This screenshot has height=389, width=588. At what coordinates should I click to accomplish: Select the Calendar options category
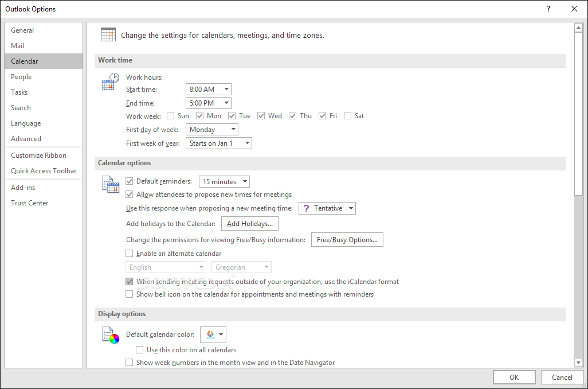(44, 61)
